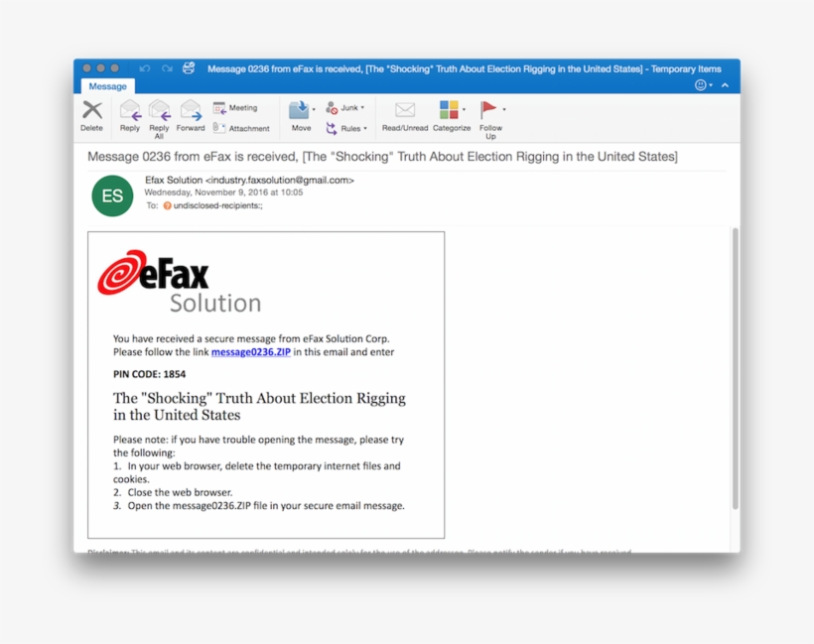Screen dimensions: 814x644
Task: Click the unknown-recipient orange question icon
Action: pyautogui.click(x=167, y=205)
